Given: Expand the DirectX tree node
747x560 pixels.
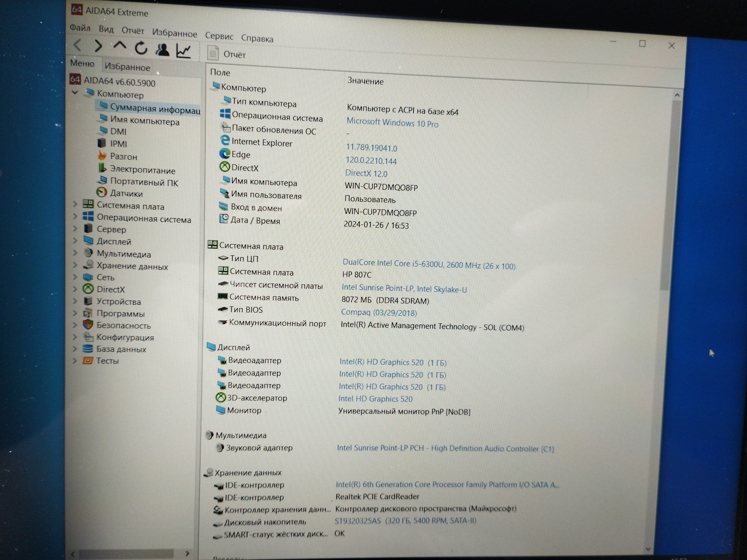Looking at the screenshot, I should pos(75,289).
